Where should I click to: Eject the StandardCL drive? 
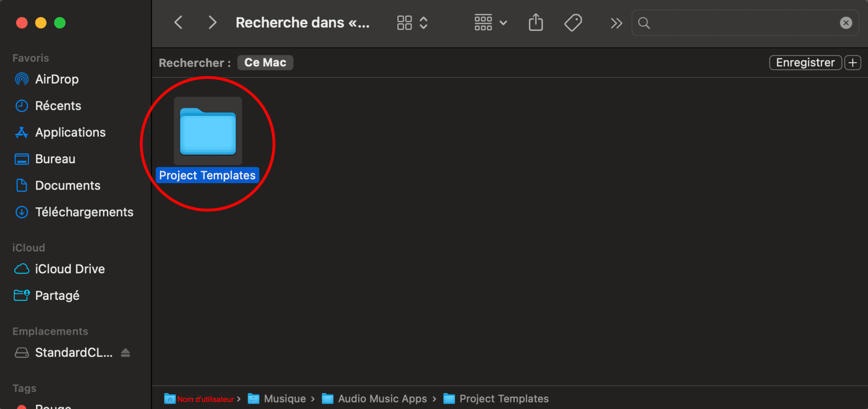click(x=125, y=353)
